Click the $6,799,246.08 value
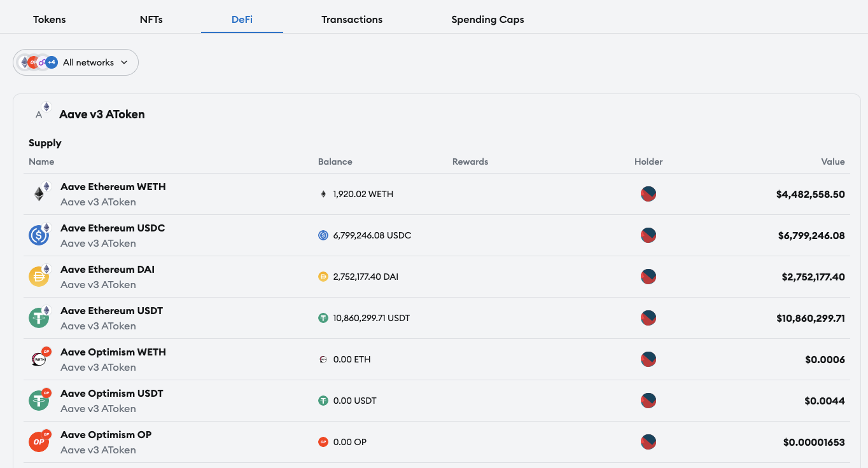 point(811,235)
